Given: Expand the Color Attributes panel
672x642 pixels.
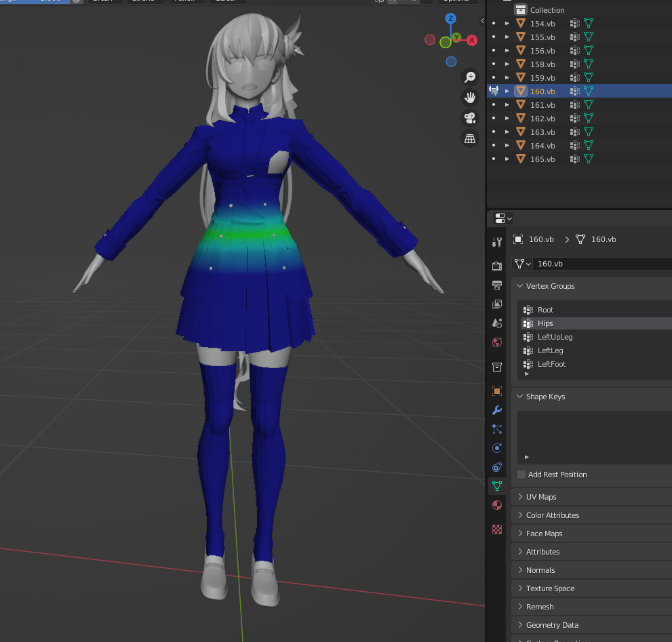Looking at the screenshot, I should click(520, 515).
